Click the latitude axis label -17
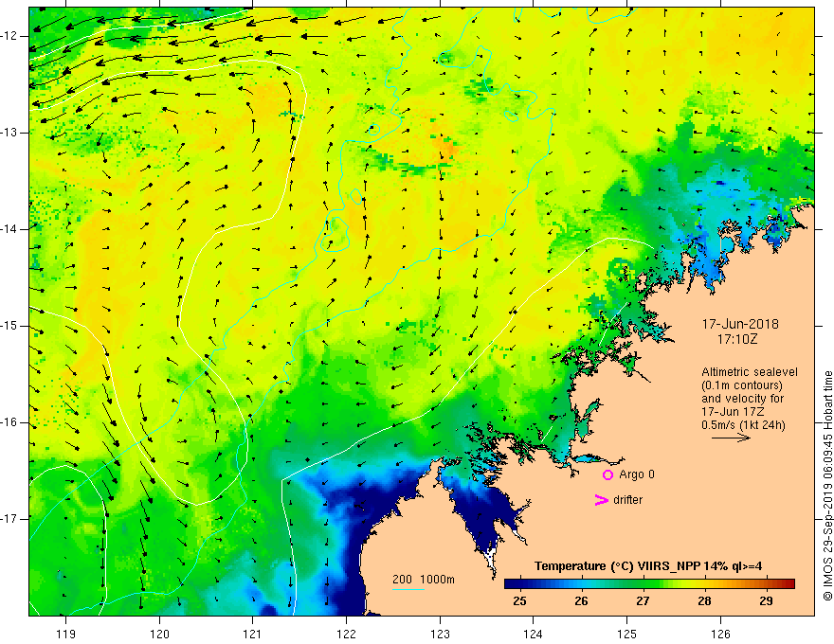This screenshot has width=834, height=644. [10, 519]
